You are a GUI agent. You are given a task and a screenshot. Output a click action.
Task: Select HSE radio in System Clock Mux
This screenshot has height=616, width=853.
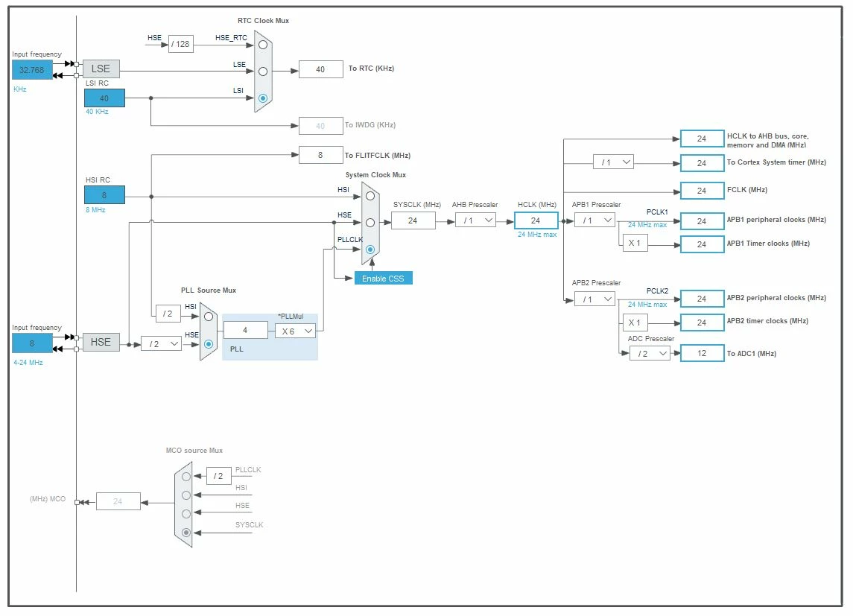click(370, 223)
